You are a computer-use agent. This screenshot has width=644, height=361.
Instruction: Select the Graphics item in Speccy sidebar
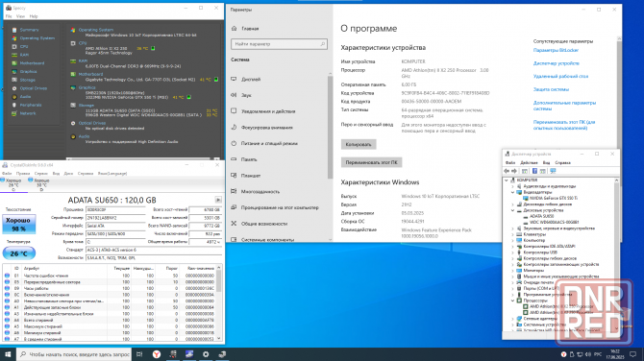(28, 71)
